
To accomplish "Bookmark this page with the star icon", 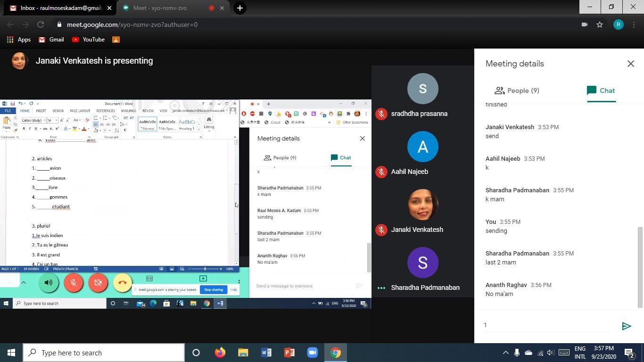I will coord(600,25).
